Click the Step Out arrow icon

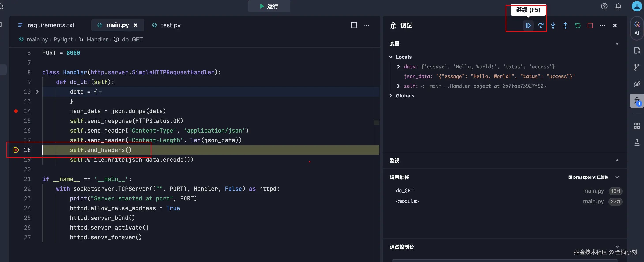565,26
